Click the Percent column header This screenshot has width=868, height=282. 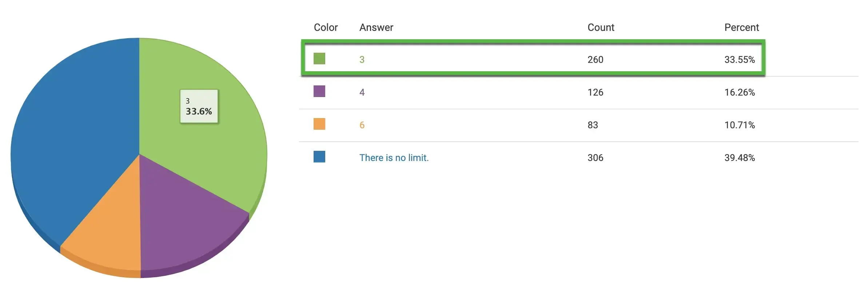pos(741,28)
